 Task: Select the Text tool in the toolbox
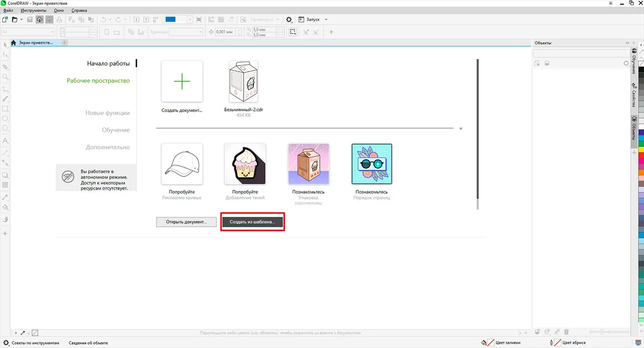5,140
